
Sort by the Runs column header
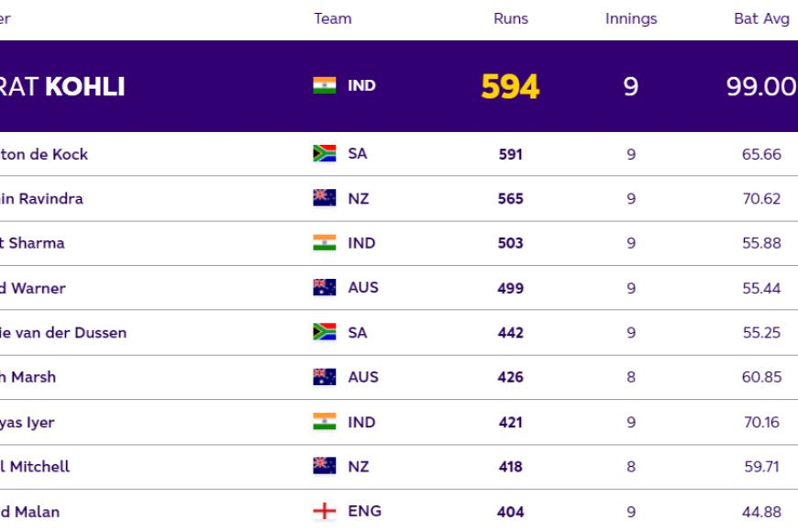(511, 18)
